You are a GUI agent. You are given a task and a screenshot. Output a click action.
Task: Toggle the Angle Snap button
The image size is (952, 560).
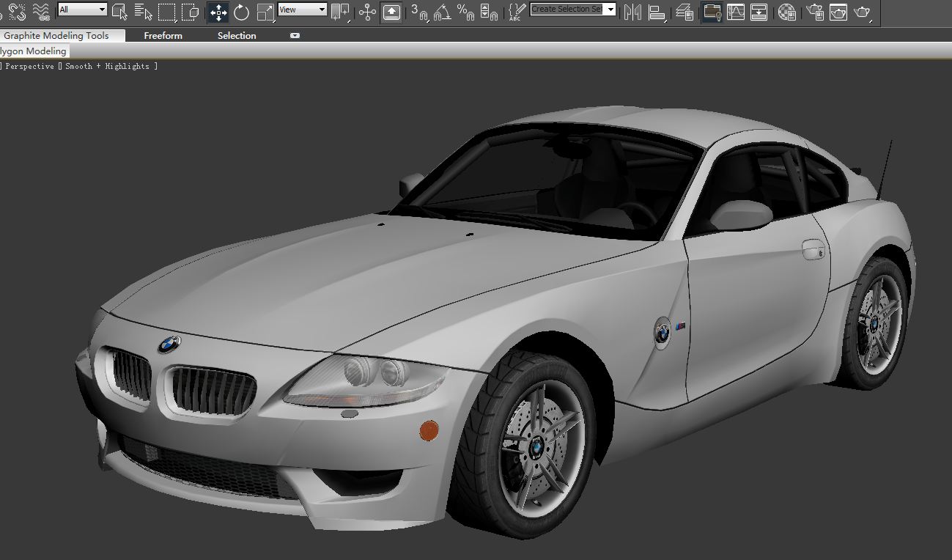[442, 11]
